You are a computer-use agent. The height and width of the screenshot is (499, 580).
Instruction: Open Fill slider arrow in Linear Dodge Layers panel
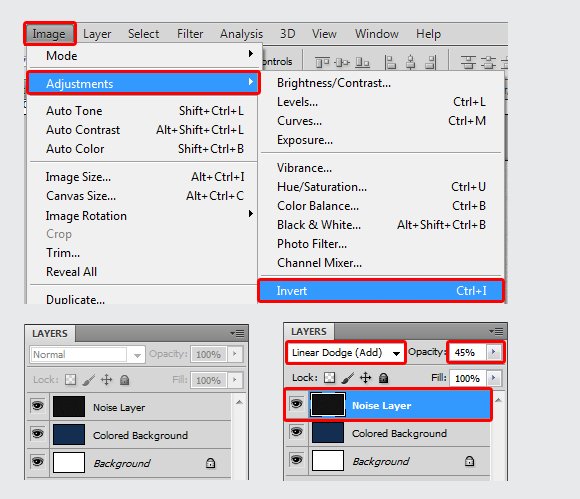pos(493,378)
